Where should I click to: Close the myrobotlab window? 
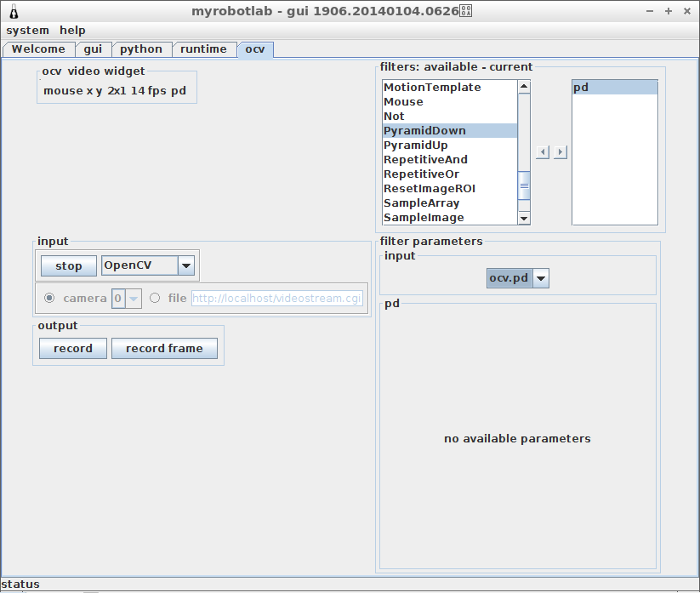(x=686, y=11)
